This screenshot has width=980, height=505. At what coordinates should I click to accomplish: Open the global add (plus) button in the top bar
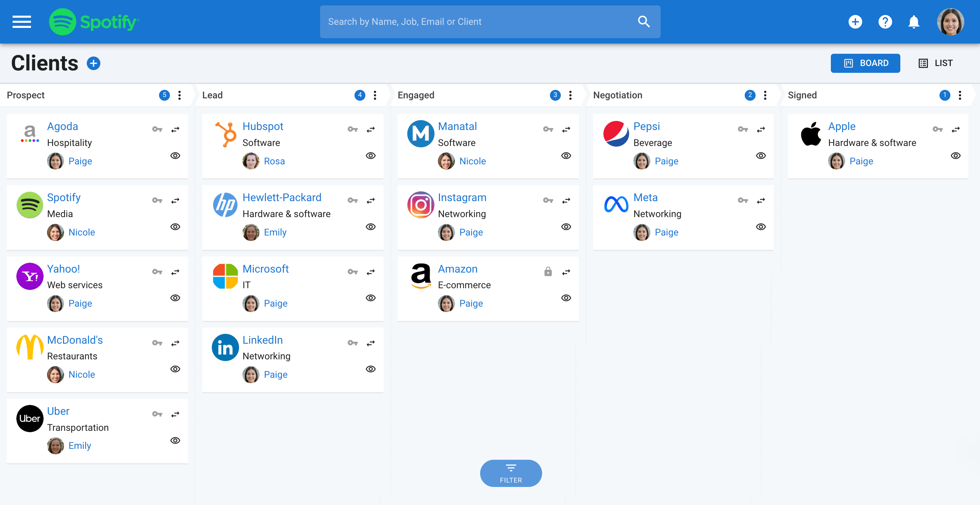click(x=855, y=22)
